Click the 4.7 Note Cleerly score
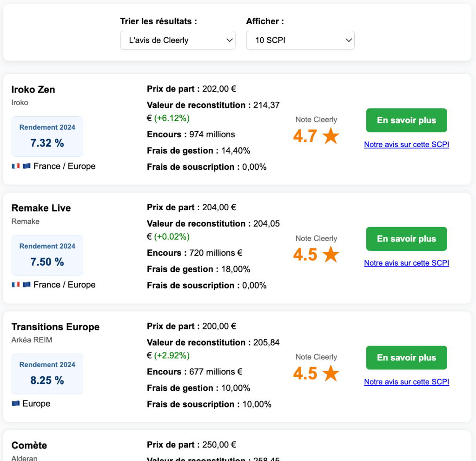 click(305, 136)
